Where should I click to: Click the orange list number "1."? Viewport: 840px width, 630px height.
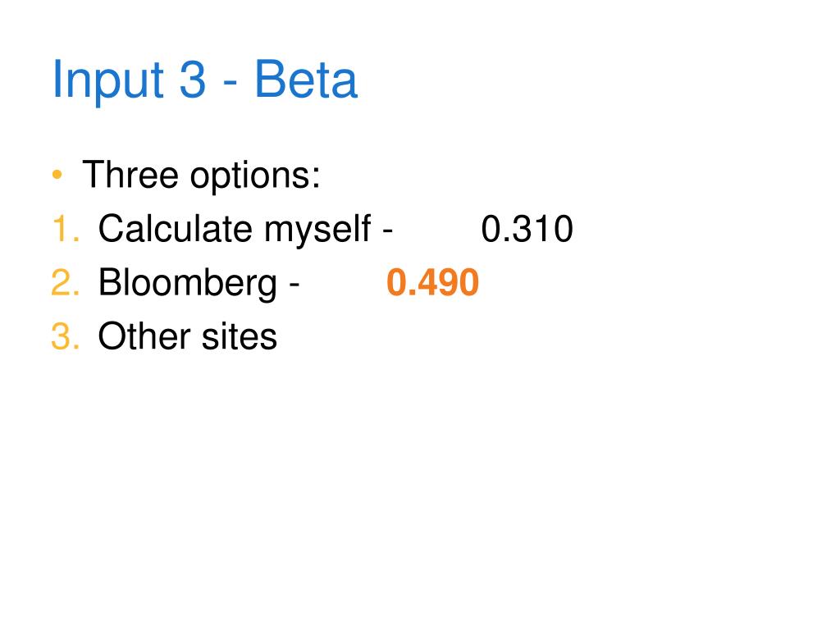pyautogui.click(x=66, y=229)
